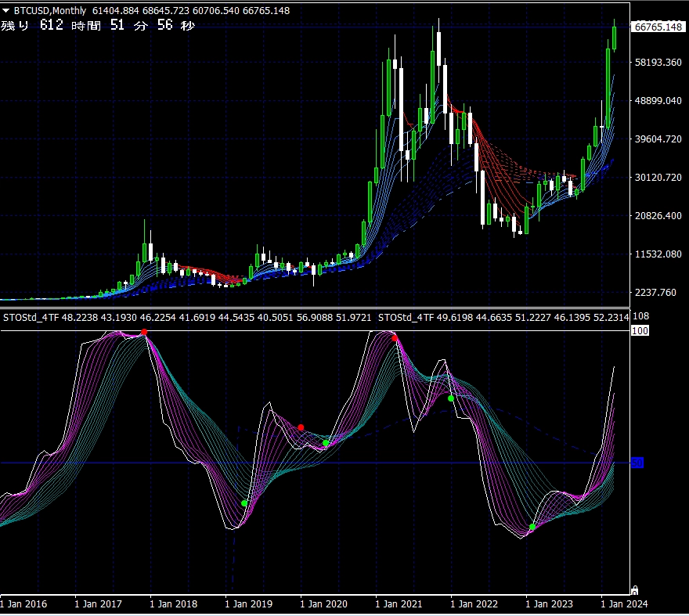Viewport: 689px width, 616px height.
Task: Click the blue 50 level label
Action: coord(637,463)
